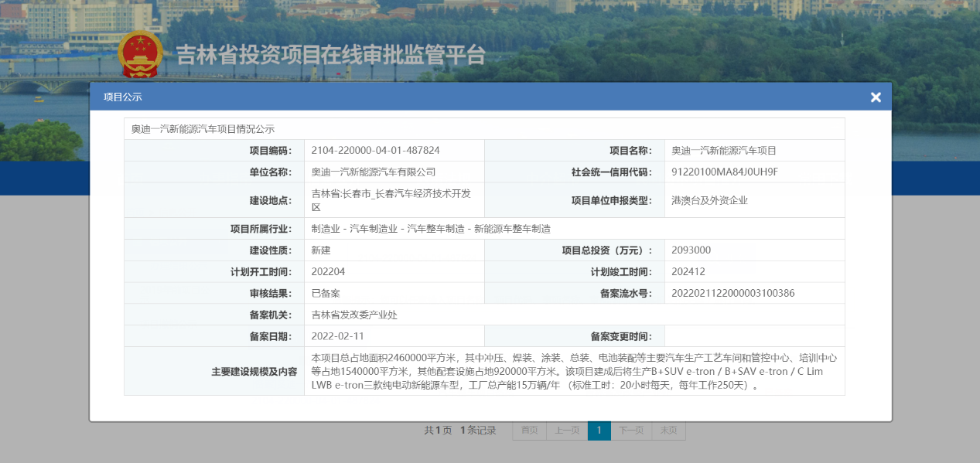Click the 主要建设规模及内容 description paragraph
The image size is (980, 463).
(574, 371)
